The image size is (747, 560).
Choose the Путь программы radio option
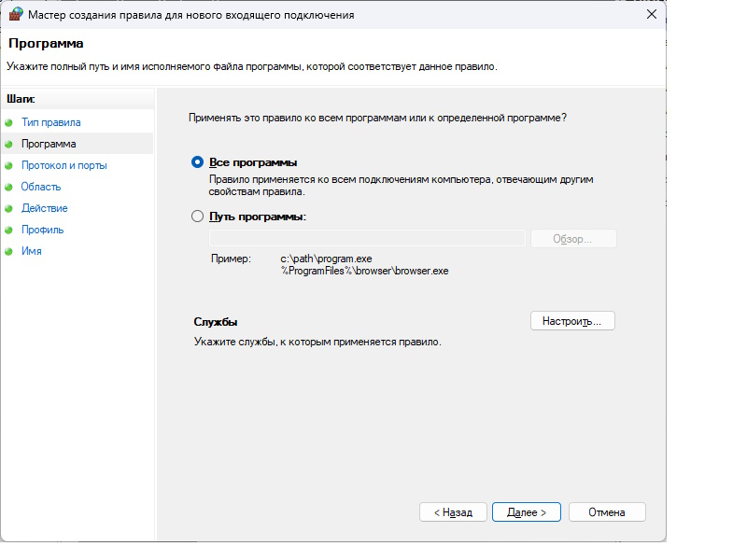tap(197, 216)
